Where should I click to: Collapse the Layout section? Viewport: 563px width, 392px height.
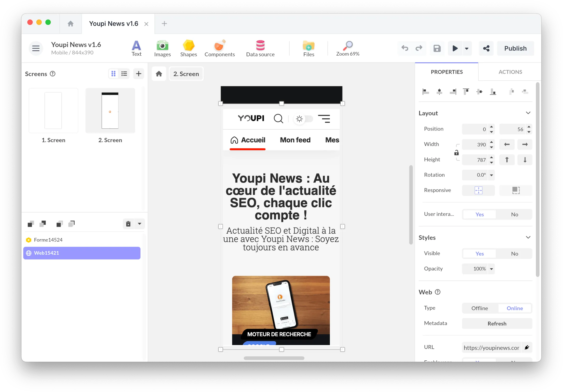(x=528, y=113)
